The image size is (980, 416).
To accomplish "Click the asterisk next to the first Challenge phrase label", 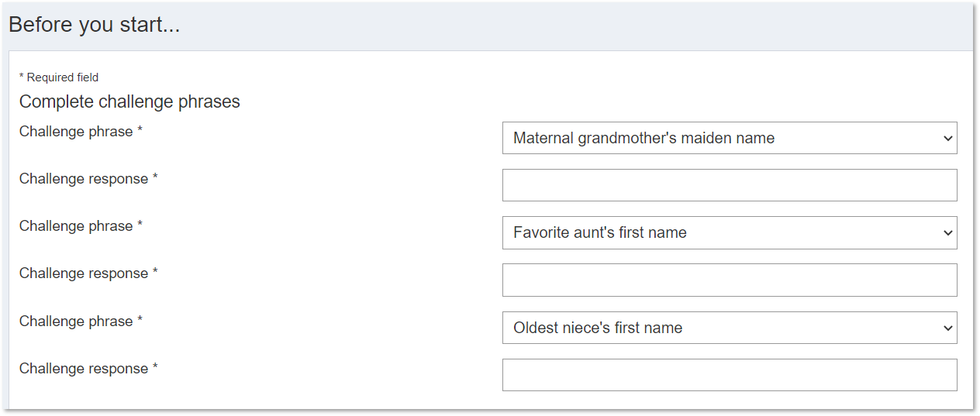I will (x=140, y=130).
